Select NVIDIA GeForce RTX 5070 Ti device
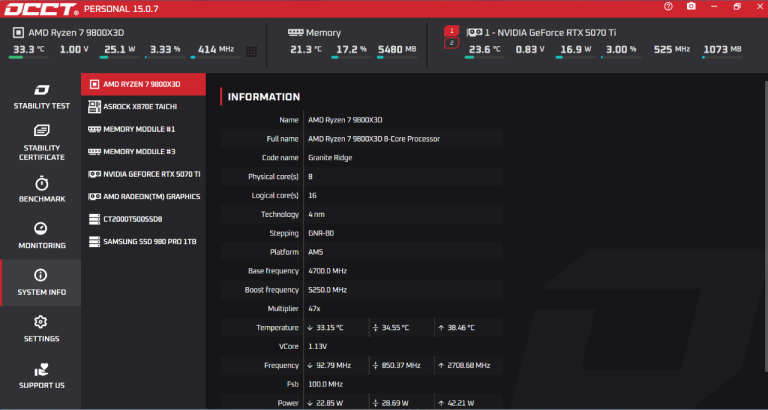Viewport: 768px width, 410px height. pyautogui.click(x=143, y=174)
